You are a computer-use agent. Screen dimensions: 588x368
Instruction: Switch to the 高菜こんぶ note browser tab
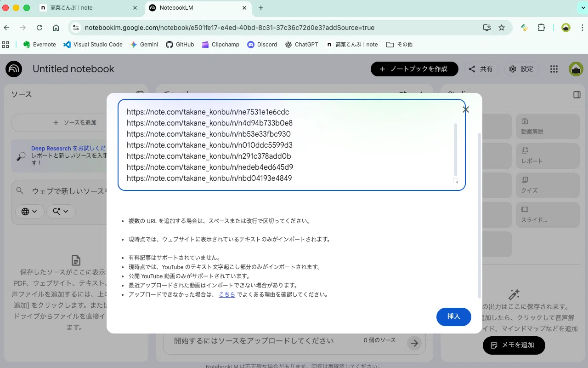87,8
